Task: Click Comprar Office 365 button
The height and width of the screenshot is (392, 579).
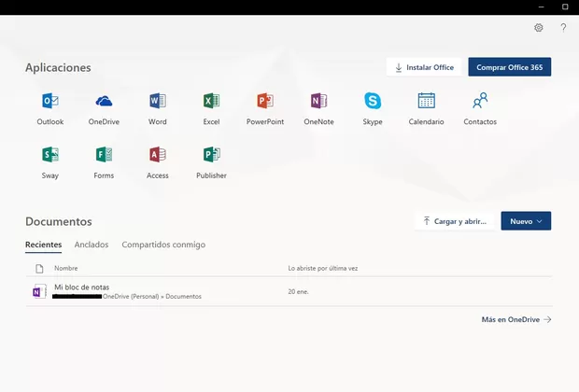Action: (510, 67)
